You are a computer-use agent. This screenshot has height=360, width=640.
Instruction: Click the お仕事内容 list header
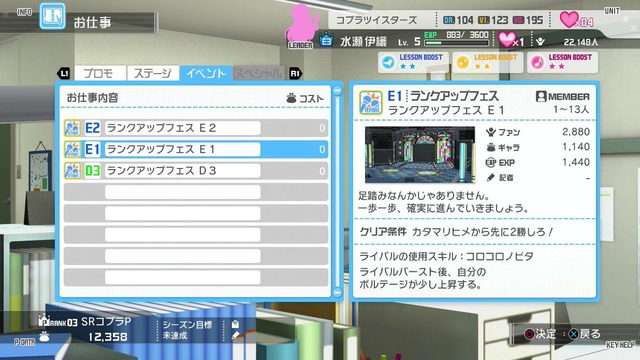tap(92, 98)
